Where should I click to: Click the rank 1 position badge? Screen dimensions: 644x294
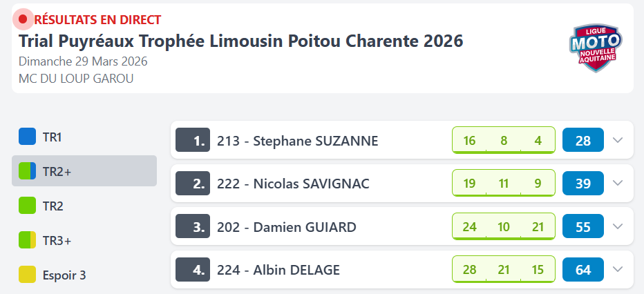click(193, 141)
